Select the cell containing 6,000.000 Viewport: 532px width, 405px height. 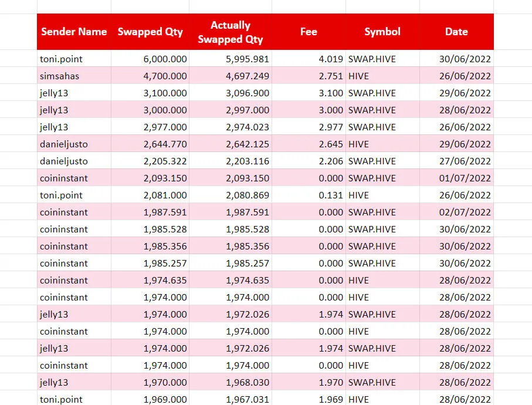(x=150, y=58)
